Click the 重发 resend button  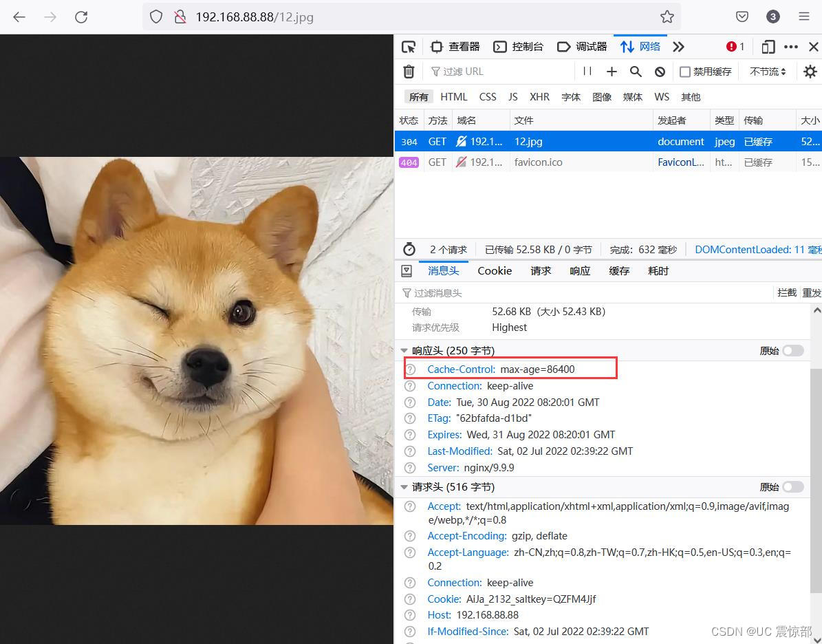[812, 292]
